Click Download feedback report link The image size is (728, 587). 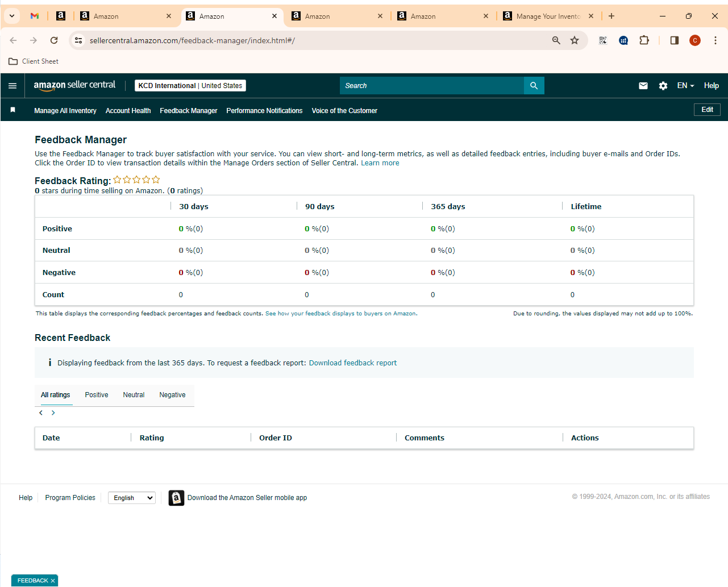tap(353, 363)
